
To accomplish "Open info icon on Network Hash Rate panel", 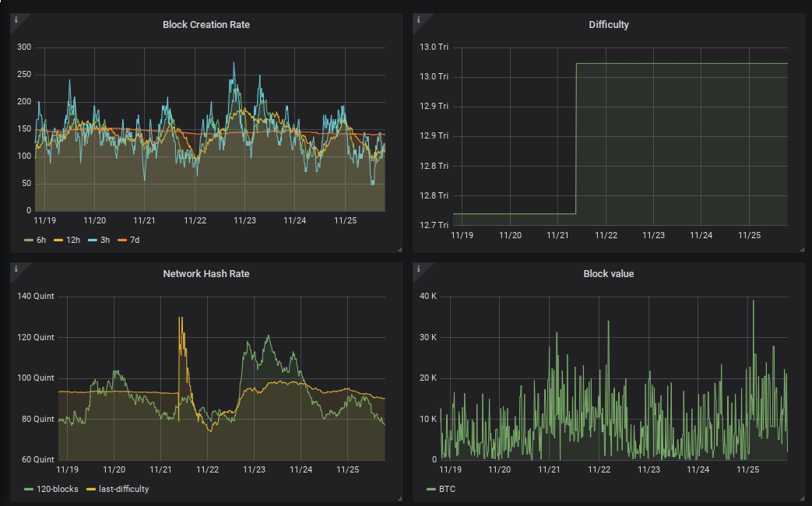I will click(16, 269).
